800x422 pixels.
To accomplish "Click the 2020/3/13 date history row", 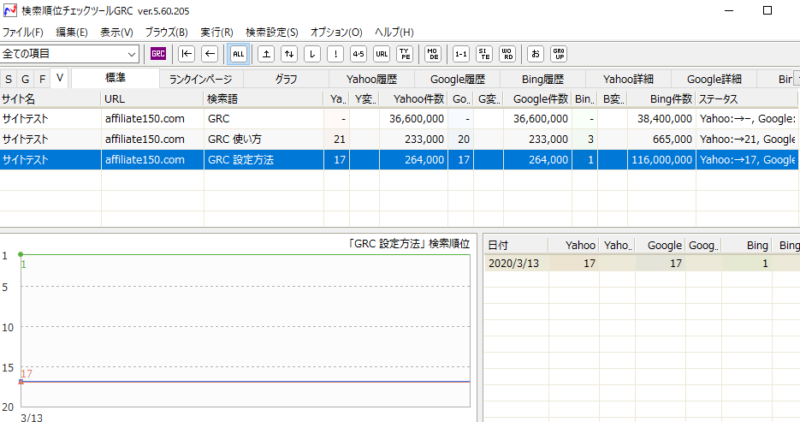I will pyautogui.click(x=641, y=263).
